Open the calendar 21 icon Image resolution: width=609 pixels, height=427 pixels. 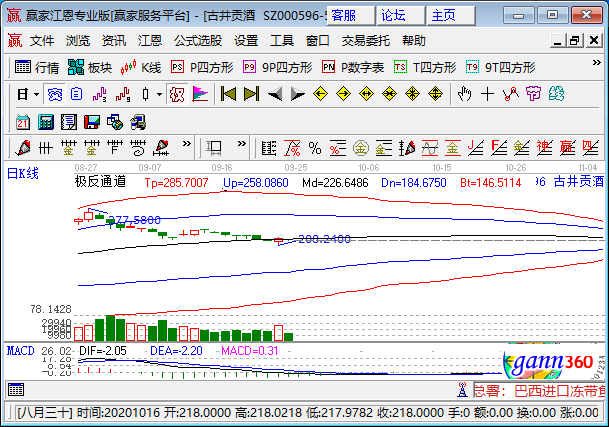pyautogui.click(x=23, y=122)
